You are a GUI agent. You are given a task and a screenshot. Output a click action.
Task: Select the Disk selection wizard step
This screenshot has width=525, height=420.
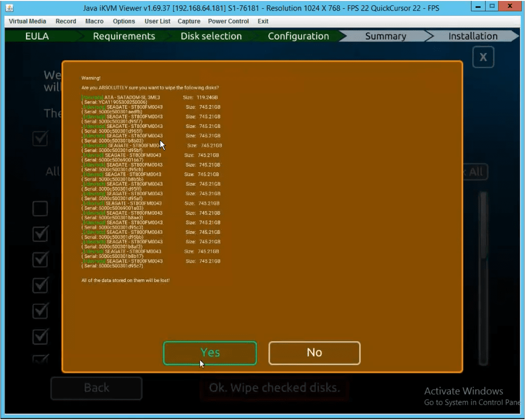pyautogui.click(x=211, y=36)
